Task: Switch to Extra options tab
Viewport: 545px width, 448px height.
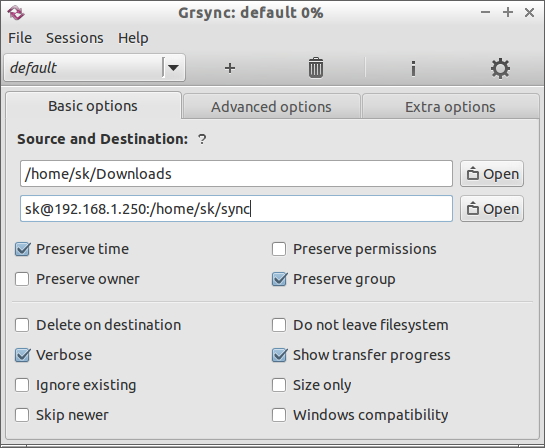Action: [x=450, y=107]
